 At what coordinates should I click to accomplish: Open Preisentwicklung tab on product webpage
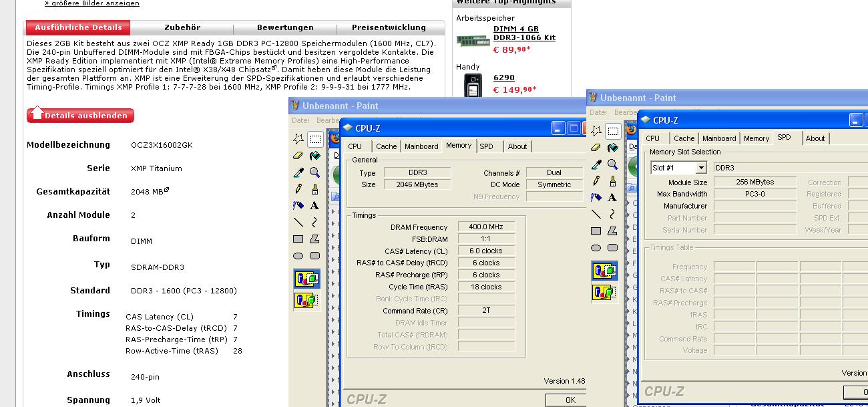click(389, 27)
